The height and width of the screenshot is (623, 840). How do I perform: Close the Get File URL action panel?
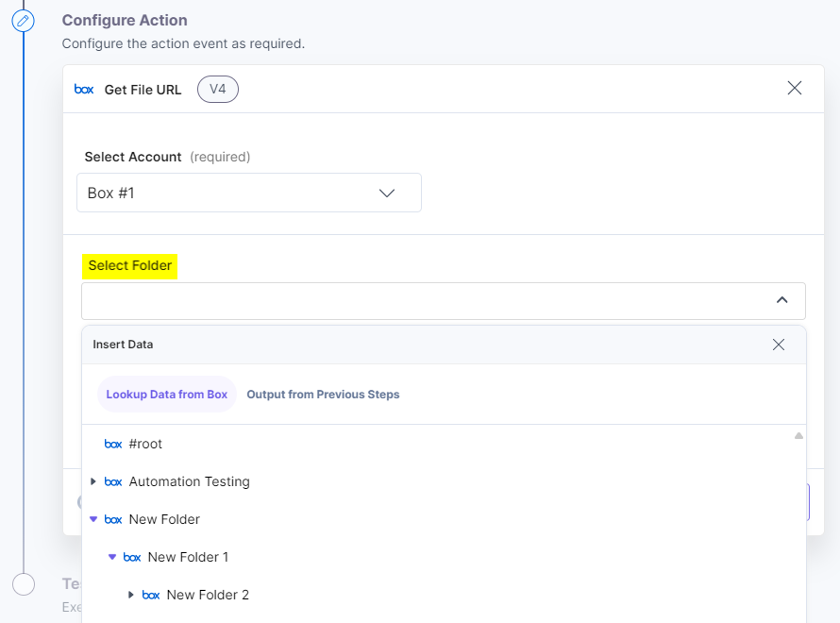pos(794,88)
